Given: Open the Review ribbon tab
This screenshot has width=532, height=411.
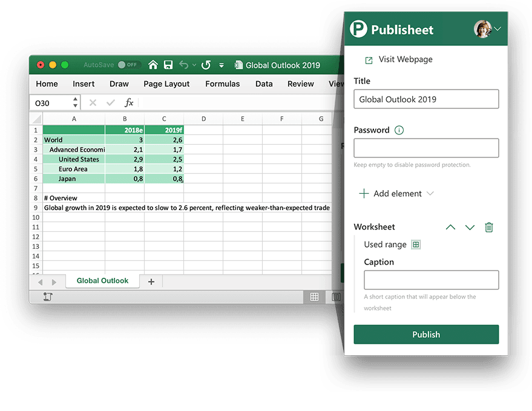Looking at the screenshot, I should click(301, 84).
